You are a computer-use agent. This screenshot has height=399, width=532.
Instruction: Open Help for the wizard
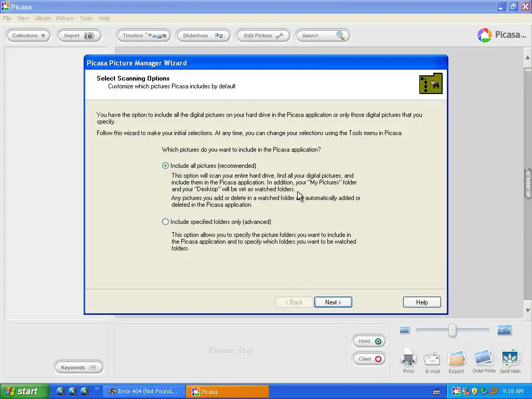click(422, 302)
